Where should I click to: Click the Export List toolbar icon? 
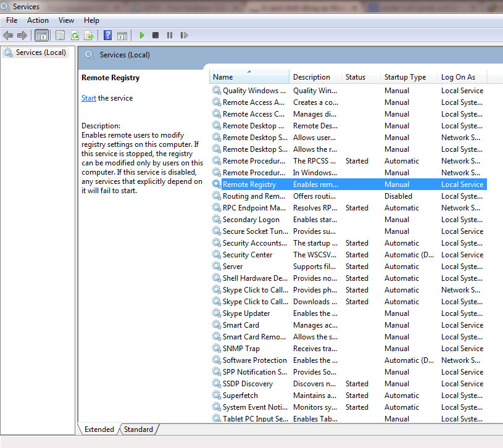click(x=89, y=35)
